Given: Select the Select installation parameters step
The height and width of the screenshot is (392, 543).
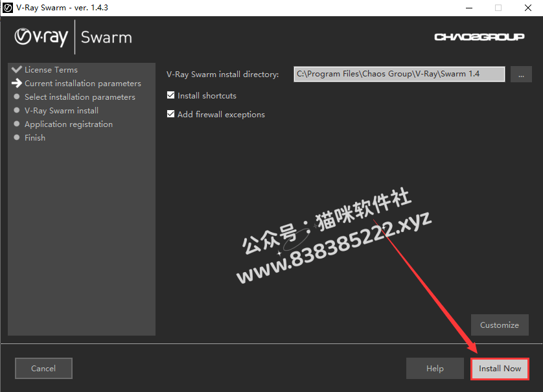Looking at the screenshot, I should click(80, 97).
